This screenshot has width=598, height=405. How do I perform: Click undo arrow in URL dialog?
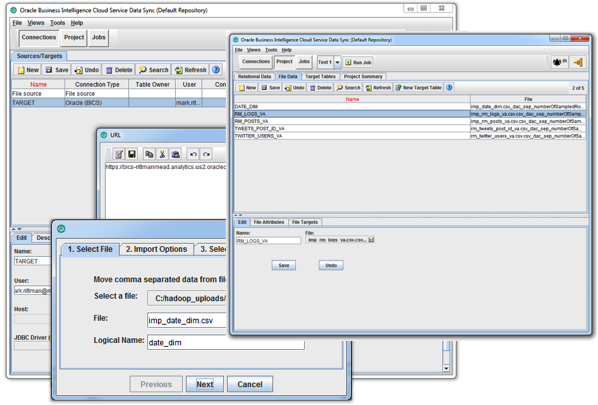coord(193,154)
